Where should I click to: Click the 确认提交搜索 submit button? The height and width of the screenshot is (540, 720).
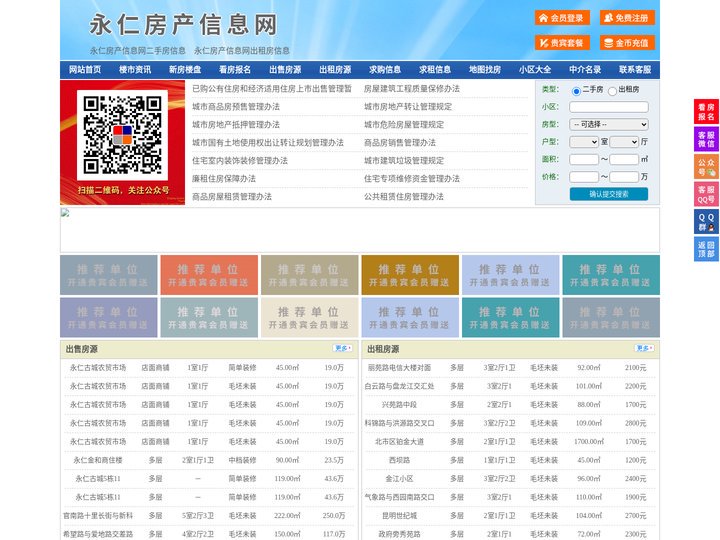609,194
